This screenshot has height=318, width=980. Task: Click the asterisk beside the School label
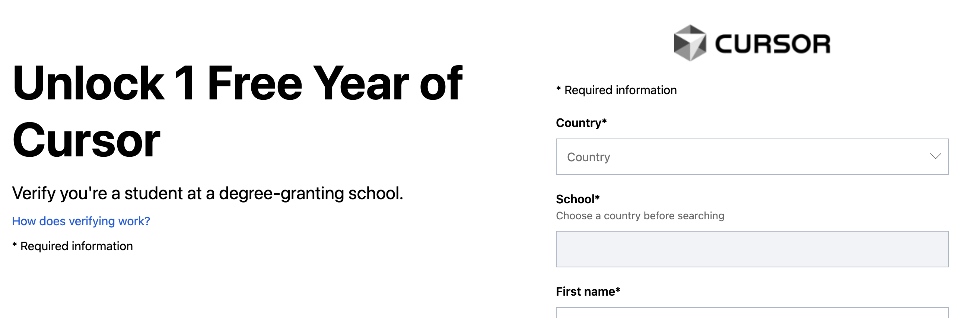(x=597, y=197)
